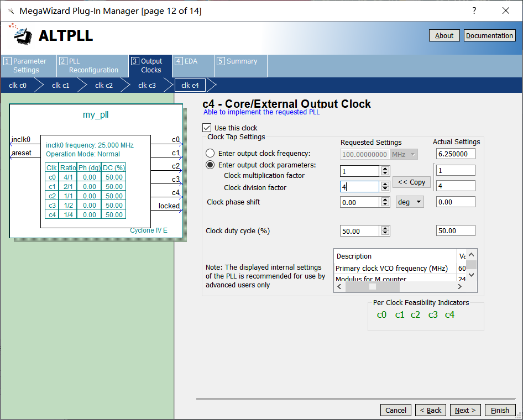Click the MegaWizard wand icon in title bar
Viewport: 523px width, 420px height.
pos(11,11)
